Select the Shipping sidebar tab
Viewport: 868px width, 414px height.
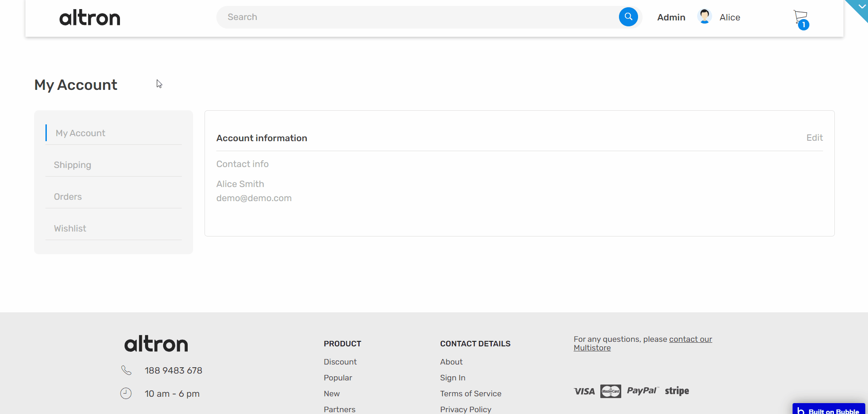pos(73,165)
